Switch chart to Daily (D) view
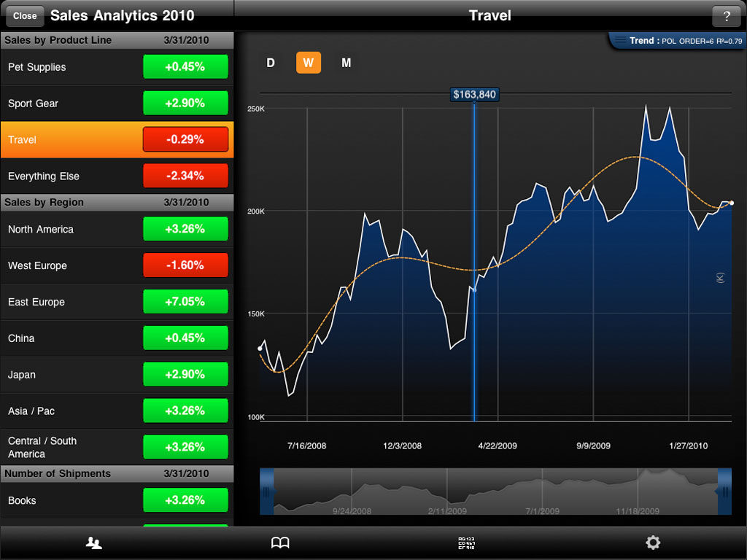The height and width of the screenshot is (560, 747). [x=271, y=63]
